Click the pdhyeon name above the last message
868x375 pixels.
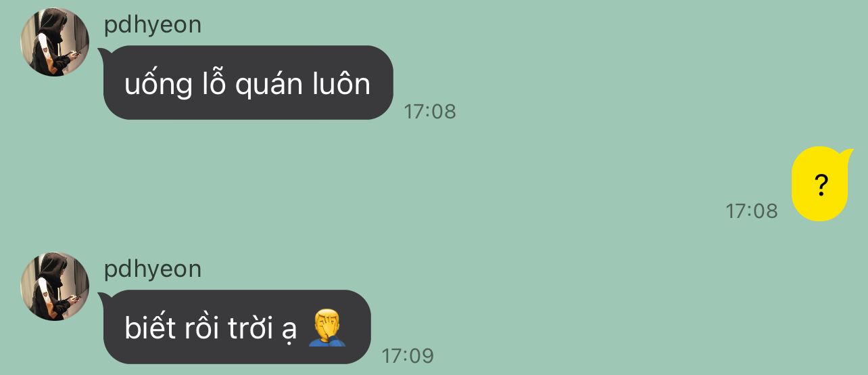[x=153, y=269]
